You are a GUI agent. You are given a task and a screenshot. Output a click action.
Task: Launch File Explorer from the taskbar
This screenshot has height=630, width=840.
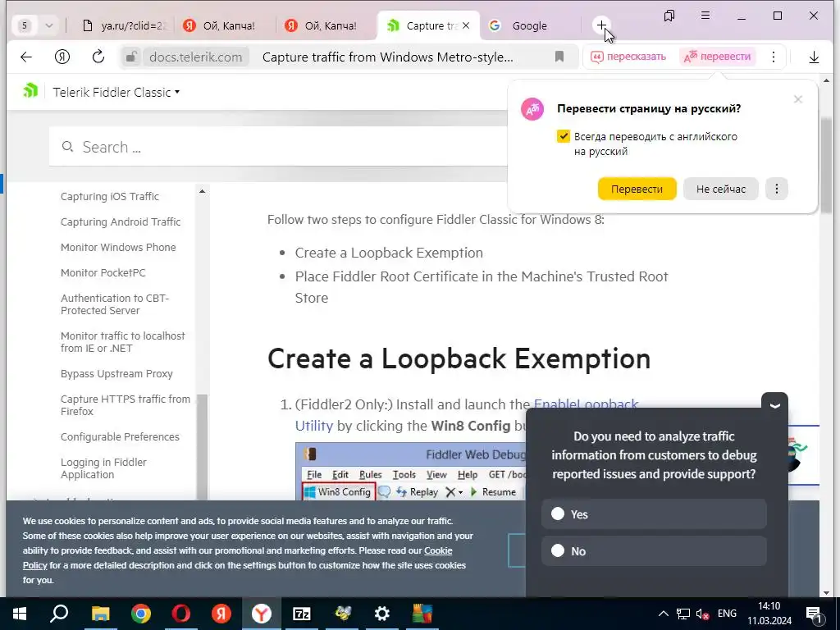[100, 614]
